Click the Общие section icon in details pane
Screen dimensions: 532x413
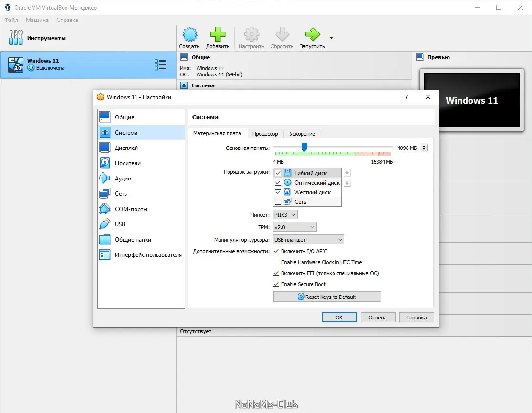click(x=184, y=57)
